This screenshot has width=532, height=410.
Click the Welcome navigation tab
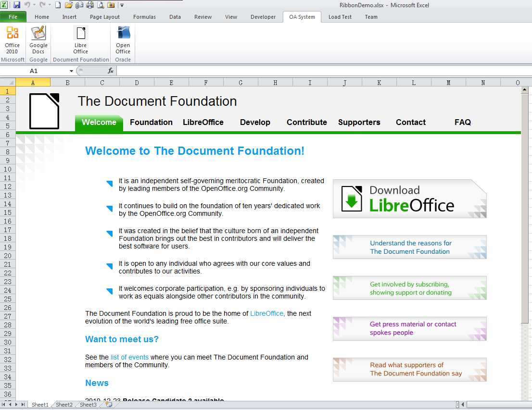tap(99, 123)
